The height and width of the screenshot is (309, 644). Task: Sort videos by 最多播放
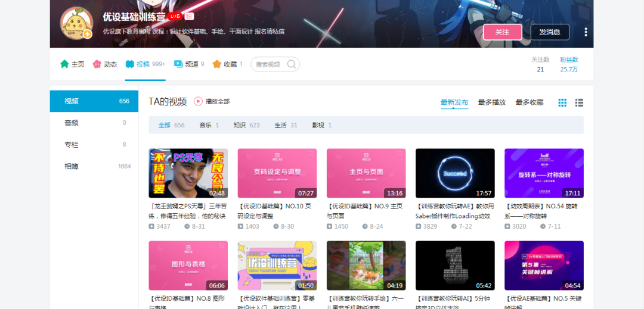click(491, 102)
